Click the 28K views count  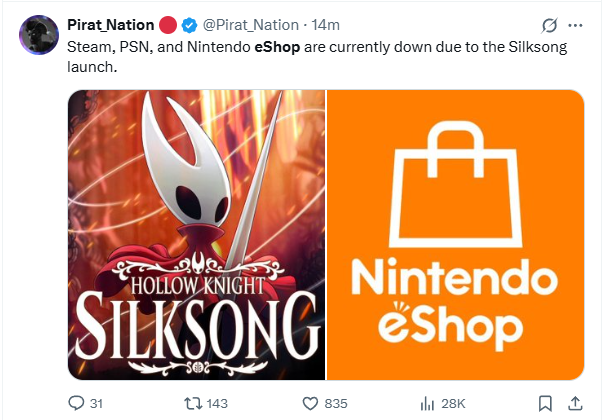click(454, 402)
